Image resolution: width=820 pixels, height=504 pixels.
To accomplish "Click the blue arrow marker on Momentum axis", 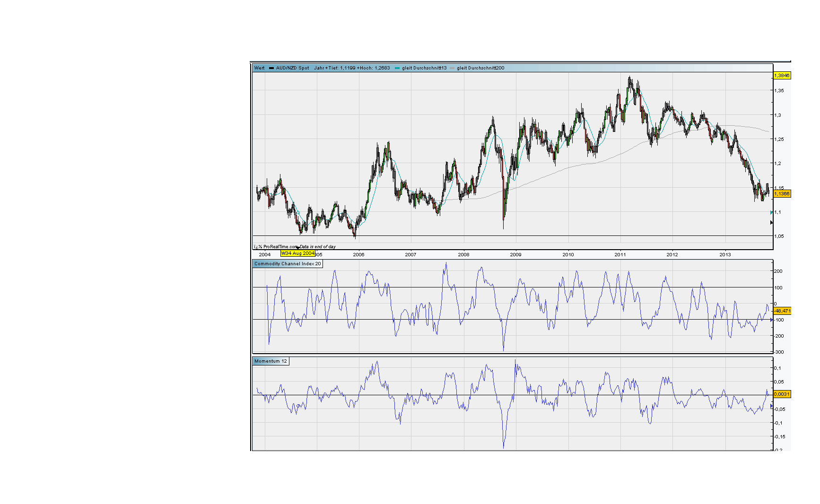I will click(x=771, y=406).
